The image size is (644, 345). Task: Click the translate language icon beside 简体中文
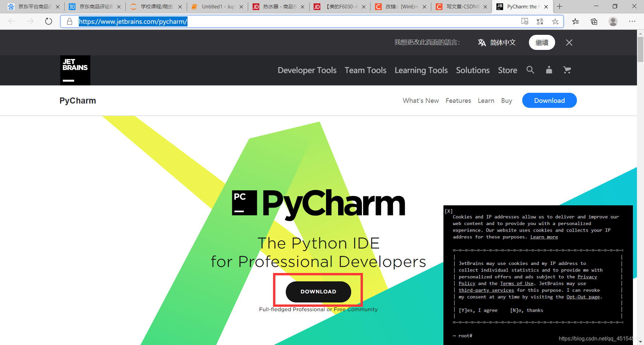click(482, 43)
